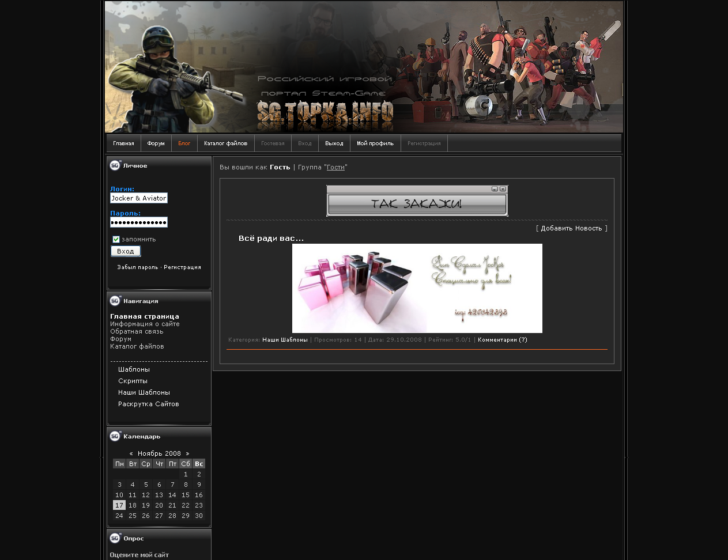Click the SG icon beside Опрос
The image size is (728, 560).
coord(115,538)
